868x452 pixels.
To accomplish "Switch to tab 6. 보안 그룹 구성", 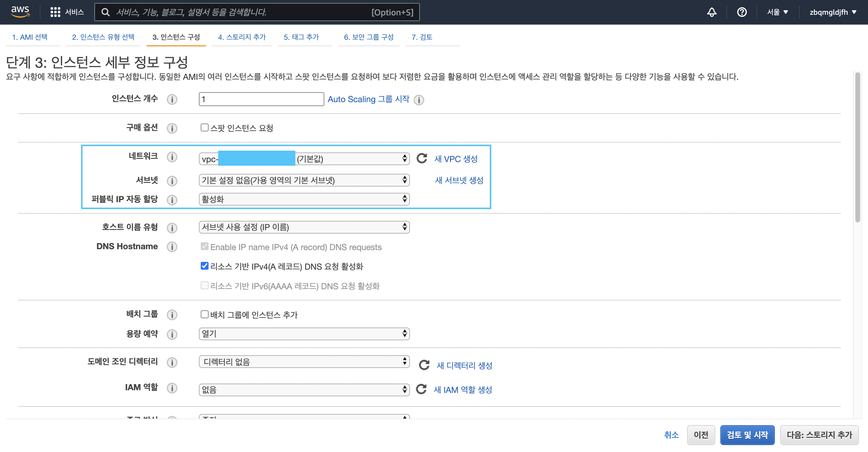I will pos(368,37).
